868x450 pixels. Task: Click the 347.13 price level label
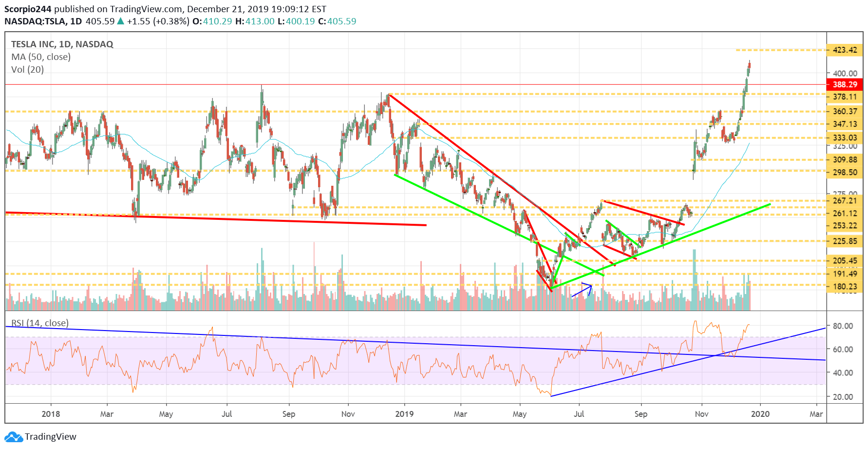845,124
